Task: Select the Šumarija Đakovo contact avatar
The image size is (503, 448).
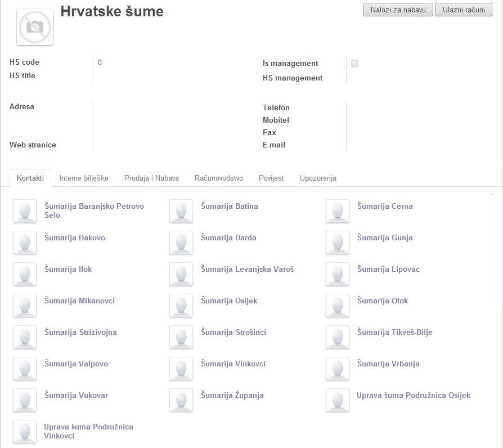Action: 25,243
